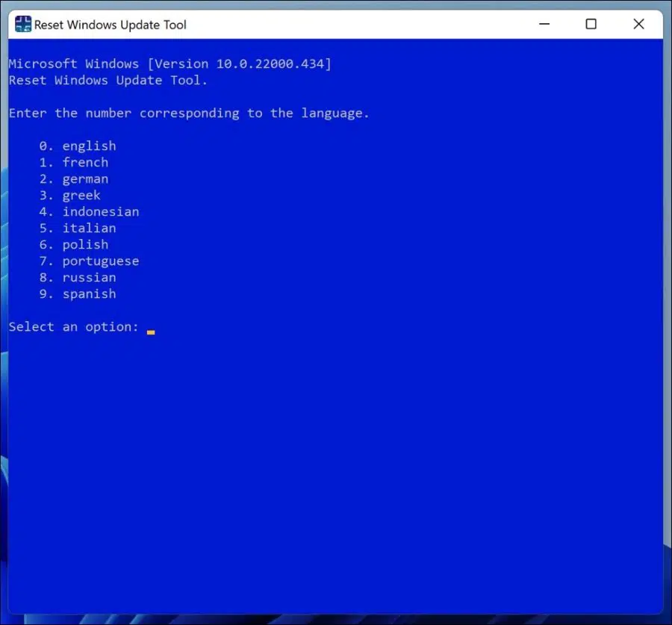This screenshot has width=672, height=625.
Task: Maximize the Reset Windows Update Tool window
Action: click(x=591, y=24)
